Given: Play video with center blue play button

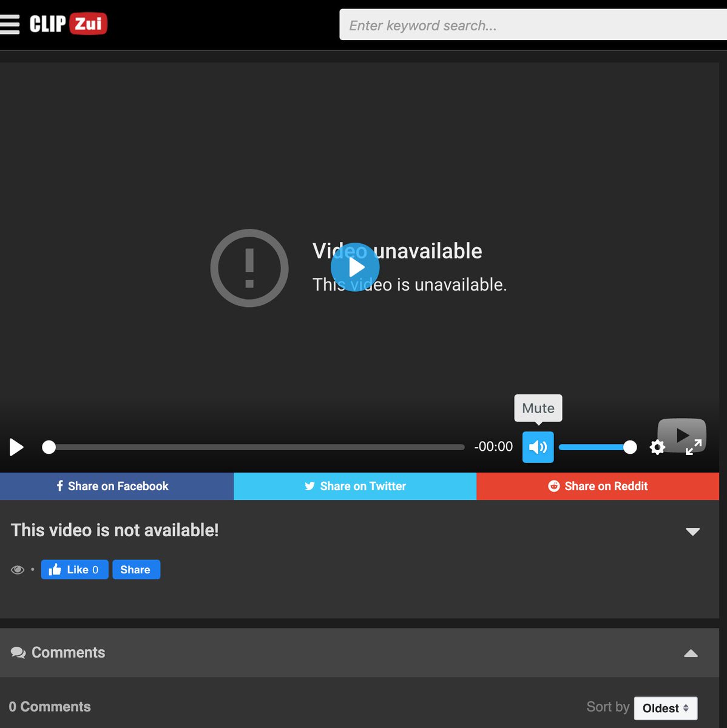Looking at the screenshot, I should click(x=355, y=267).
